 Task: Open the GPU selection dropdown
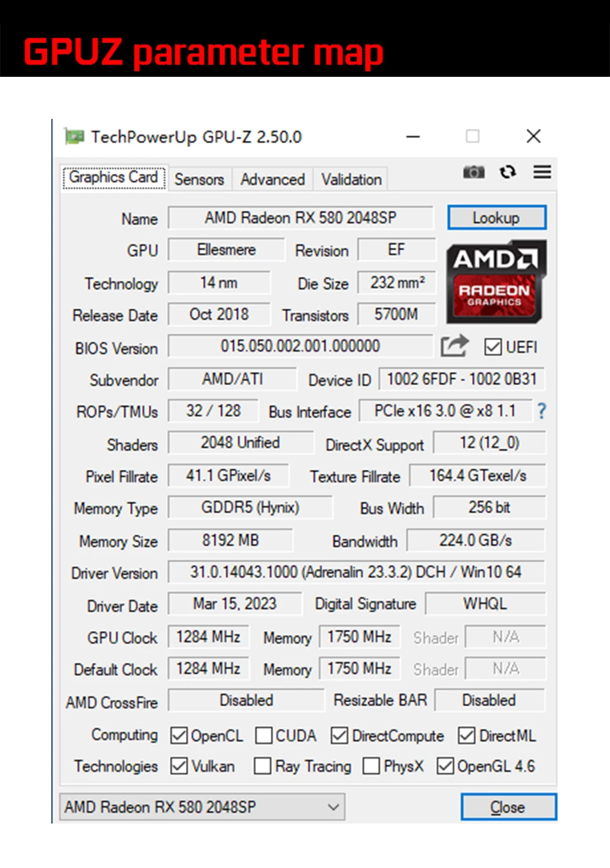(202, 807)
